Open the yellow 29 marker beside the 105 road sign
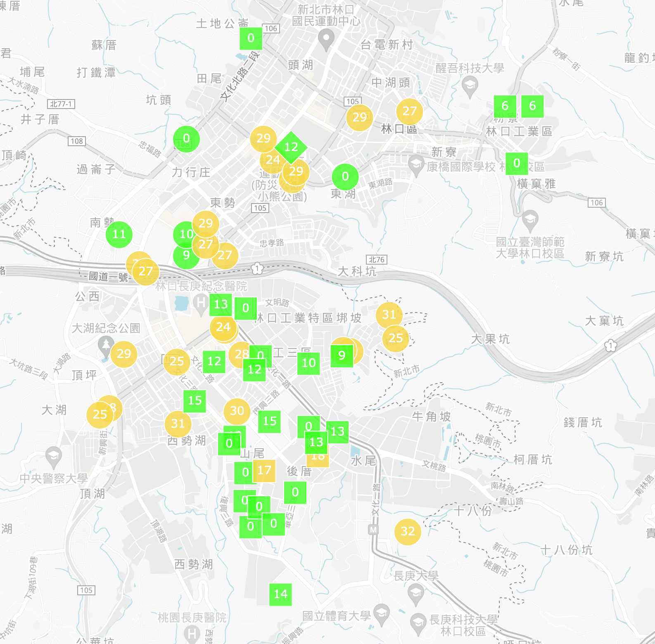Viewport: 655px width, 644px height. pyautogui.click(x=359, y=117)
